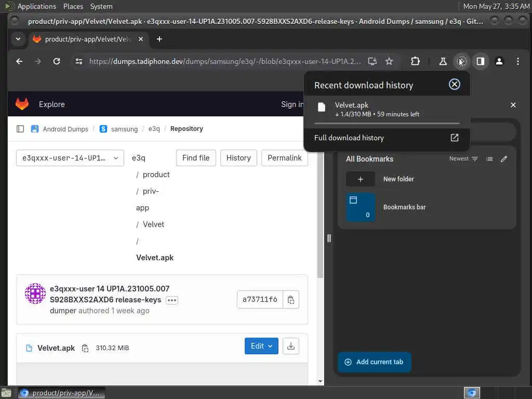The image size is (532, 399).
Task: Toggle the GitLab sidebar icon
Action: 20,129
